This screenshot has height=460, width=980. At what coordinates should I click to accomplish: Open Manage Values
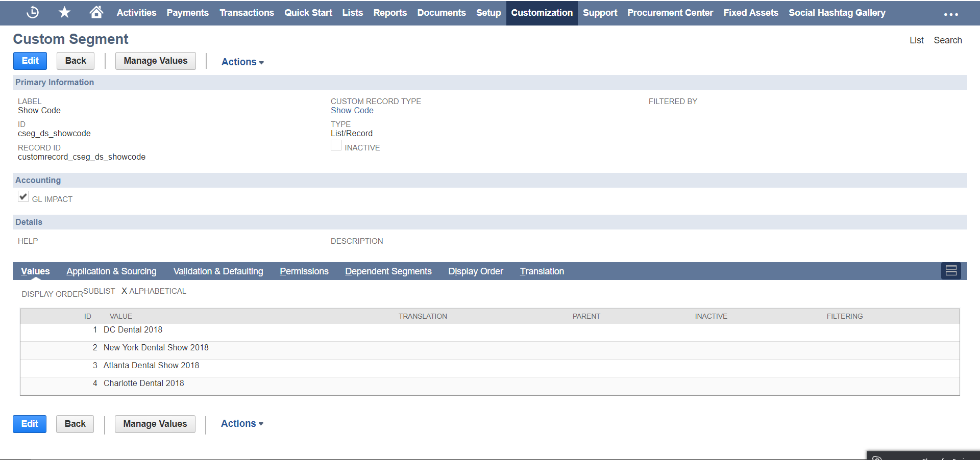click(x=155, y=61)
